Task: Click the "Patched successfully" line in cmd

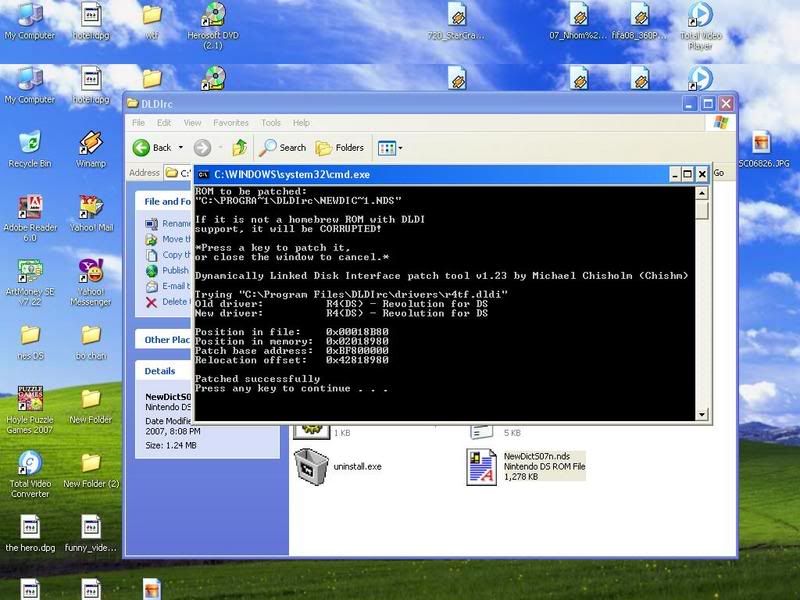Action: coord(257,379)
